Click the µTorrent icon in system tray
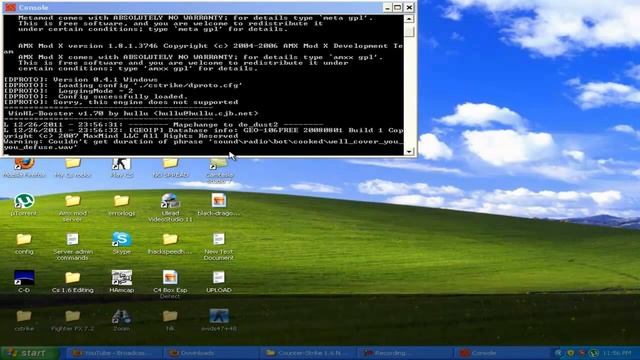The width and height of the screenshot is (640, 360). pyautogui.click(x=593, y=353)
